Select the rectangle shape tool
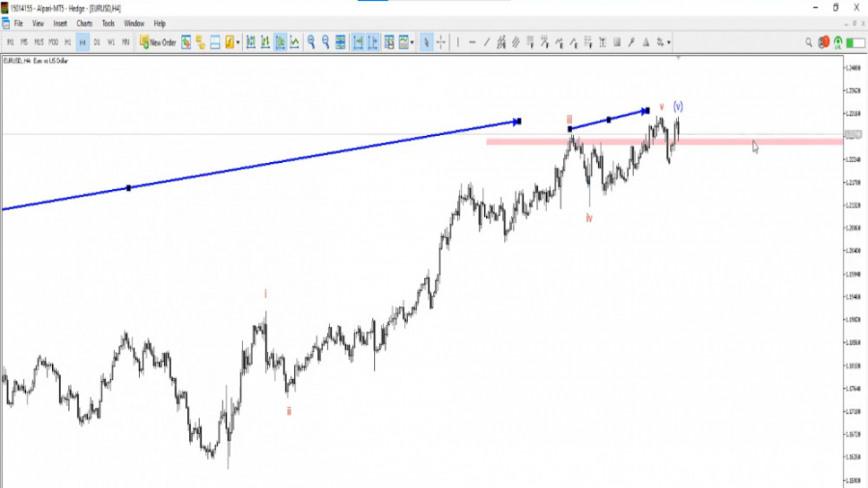Image resolution: width=868 pixels, height=488 pixels. 616,42
